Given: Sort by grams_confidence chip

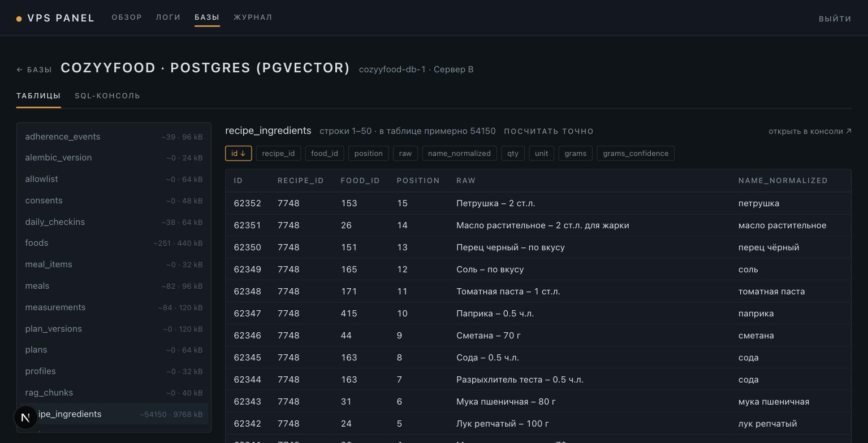Looking at the screenshot, I should pos(636,153).
